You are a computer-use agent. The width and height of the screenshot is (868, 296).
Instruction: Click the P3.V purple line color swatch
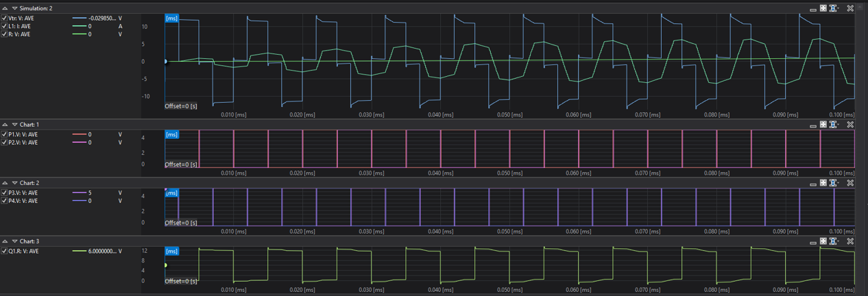(79, 193)
